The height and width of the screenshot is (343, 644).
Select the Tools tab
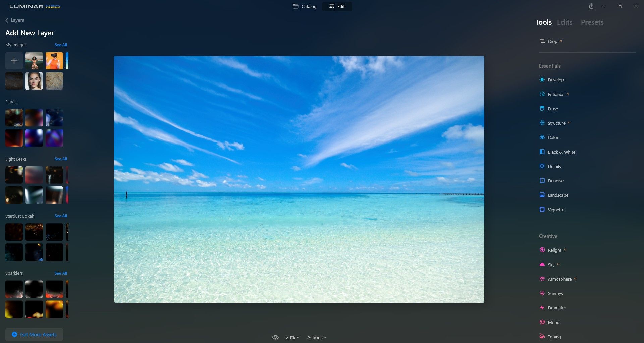tap(543, 22)
